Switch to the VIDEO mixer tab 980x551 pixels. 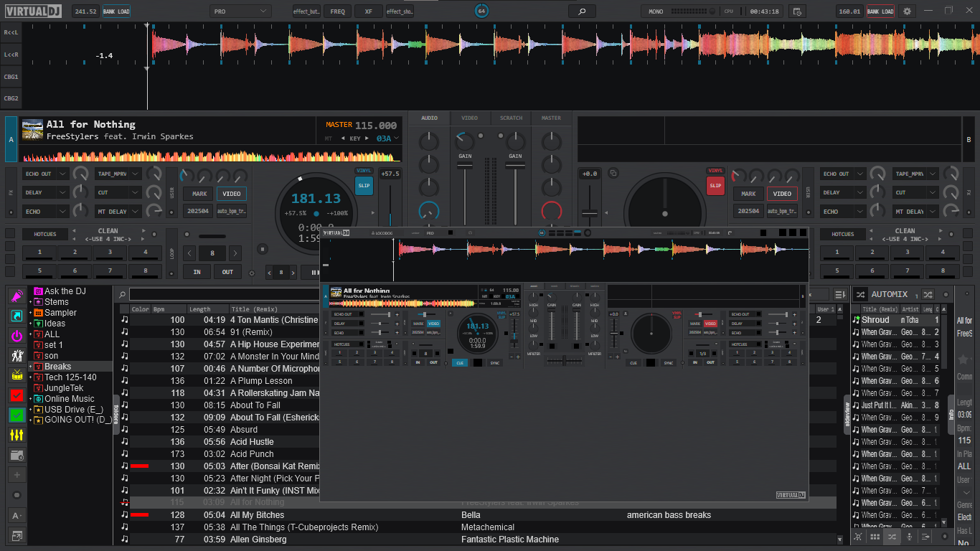(x=469, y=118)
